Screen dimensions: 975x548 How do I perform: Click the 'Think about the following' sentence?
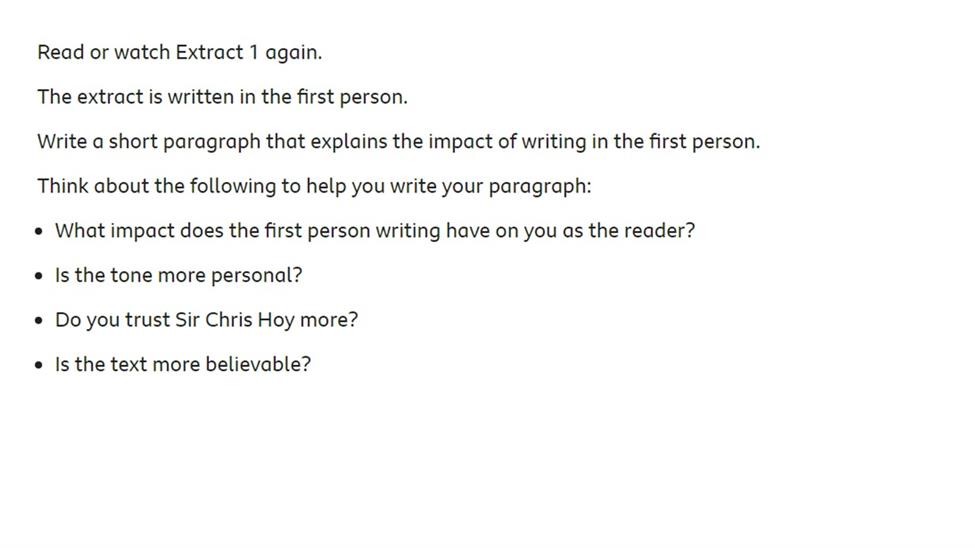(314, 187)
